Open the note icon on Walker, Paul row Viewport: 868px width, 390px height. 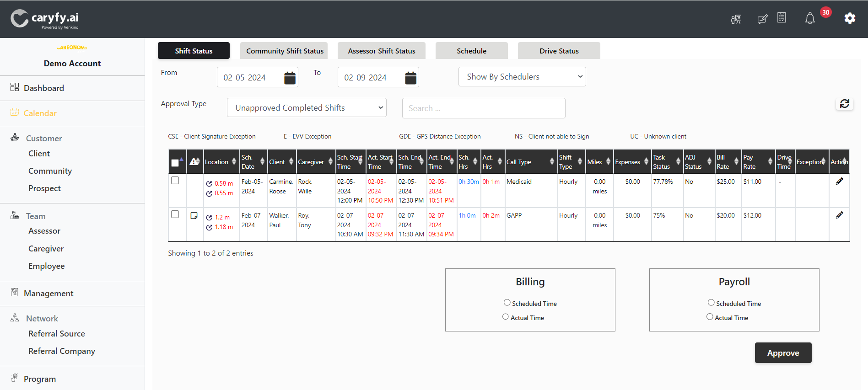pyautogui.click(x=194, y=215)
